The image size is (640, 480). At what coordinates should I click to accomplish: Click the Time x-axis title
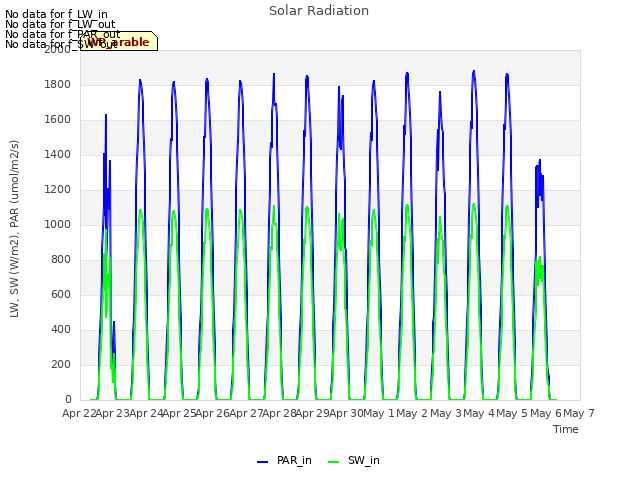pyautogui.click(x=565, y=429)
